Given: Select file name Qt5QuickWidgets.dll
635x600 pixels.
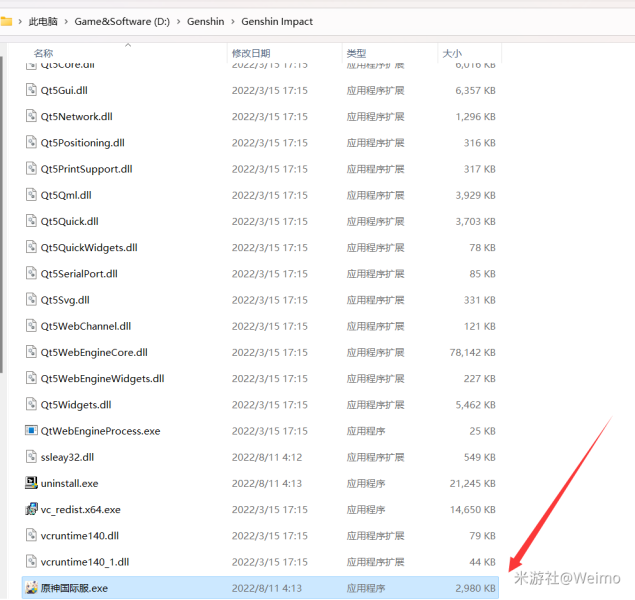Looking at the screenshot, I should click(x=89, y=247).
